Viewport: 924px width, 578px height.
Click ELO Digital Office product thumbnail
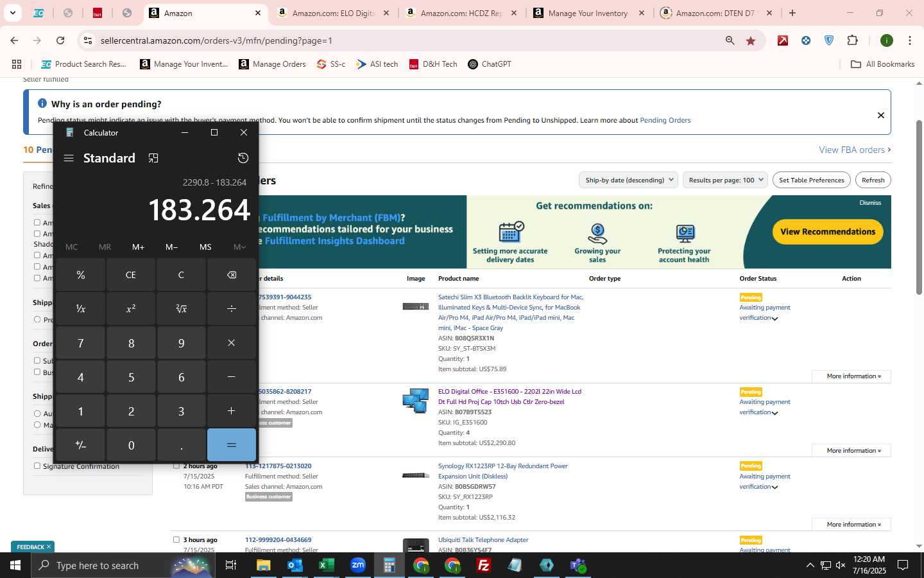click(x=416, y=401)
